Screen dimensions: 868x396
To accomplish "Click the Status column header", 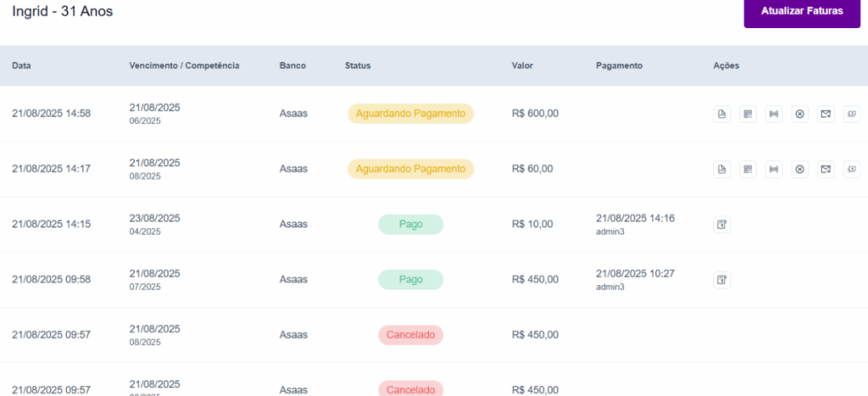I will [358, 65].
